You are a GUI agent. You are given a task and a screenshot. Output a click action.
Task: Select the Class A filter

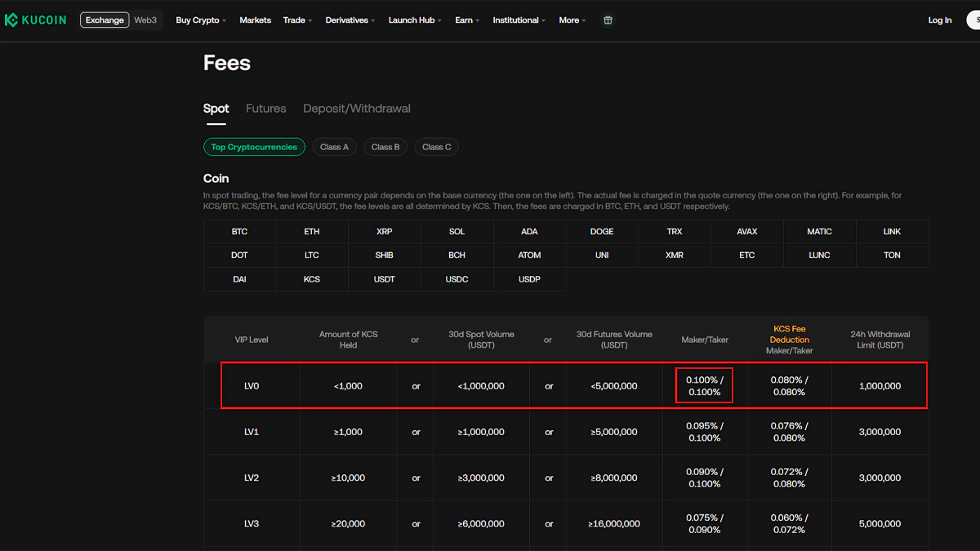[x=334, y=147]
